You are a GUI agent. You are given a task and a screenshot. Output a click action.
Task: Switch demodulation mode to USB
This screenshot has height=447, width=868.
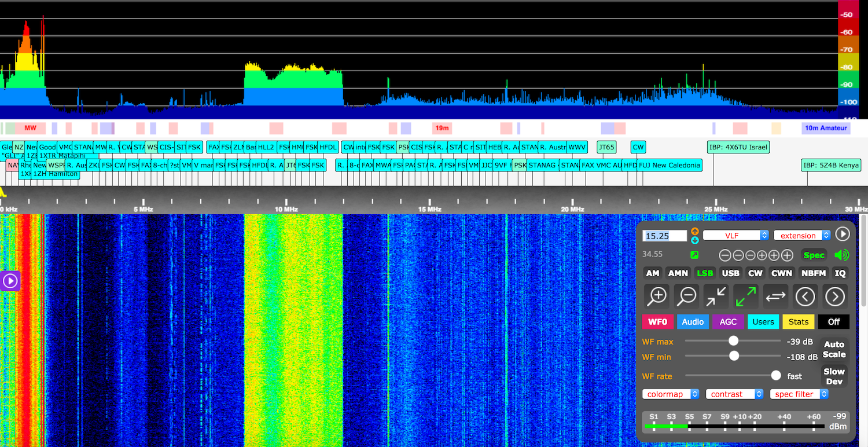[x=730, y=273]
